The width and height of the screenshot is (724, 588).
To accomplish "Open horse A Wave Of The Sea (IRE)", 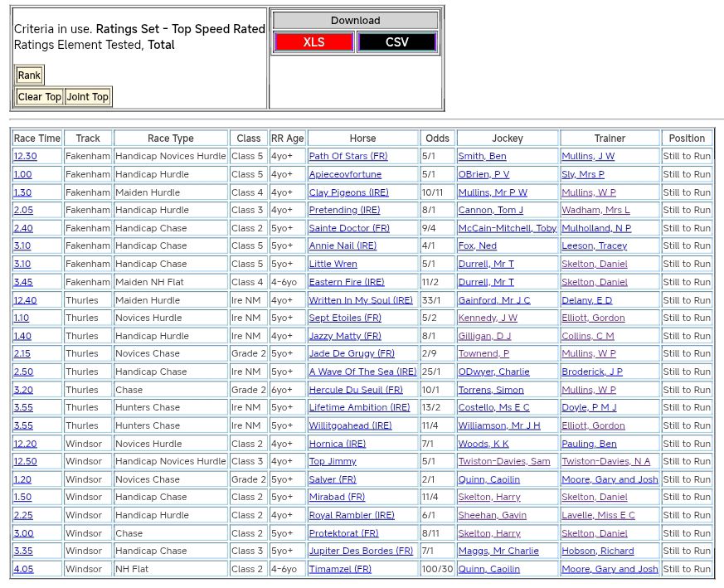I will pos(362,372).
